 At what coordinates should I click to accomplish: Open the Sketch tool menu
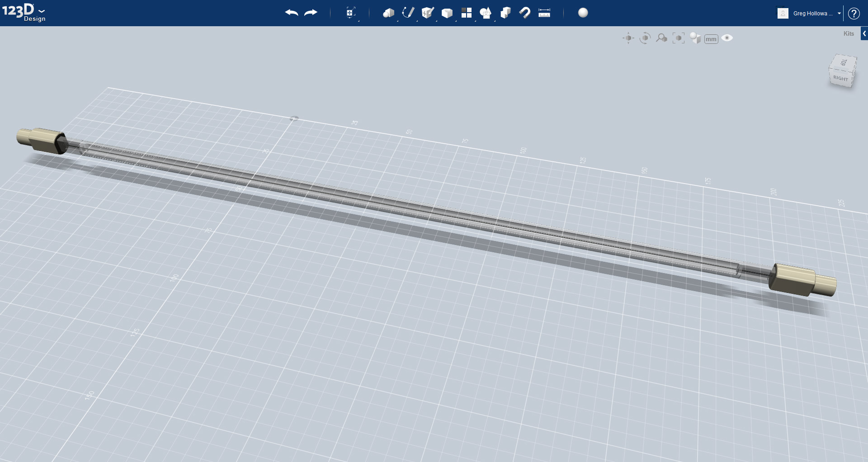[408, 13]
